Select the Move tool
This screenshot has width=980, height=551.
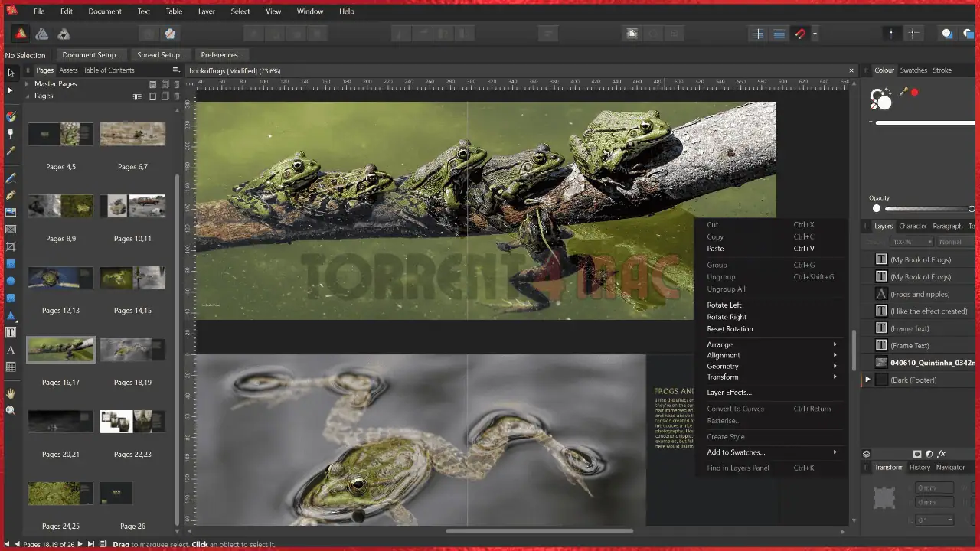(x=11, y=72)
